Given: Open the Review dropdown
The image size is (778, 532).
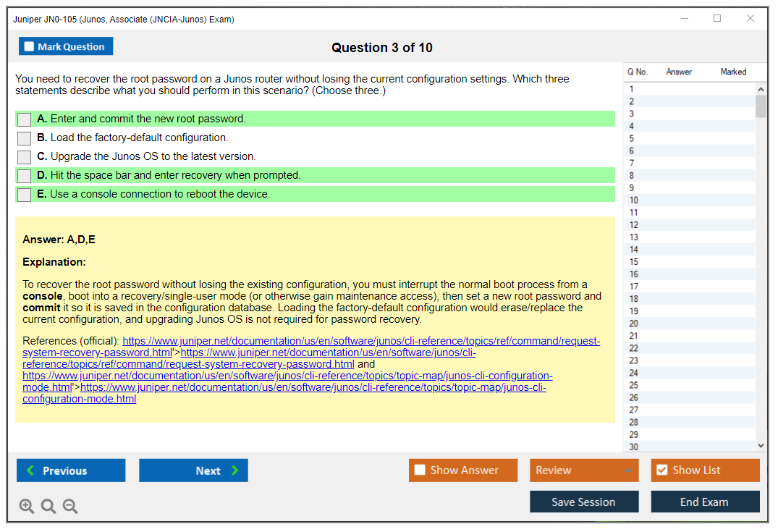Looking at the screenshot, I should tap(583, 470).
